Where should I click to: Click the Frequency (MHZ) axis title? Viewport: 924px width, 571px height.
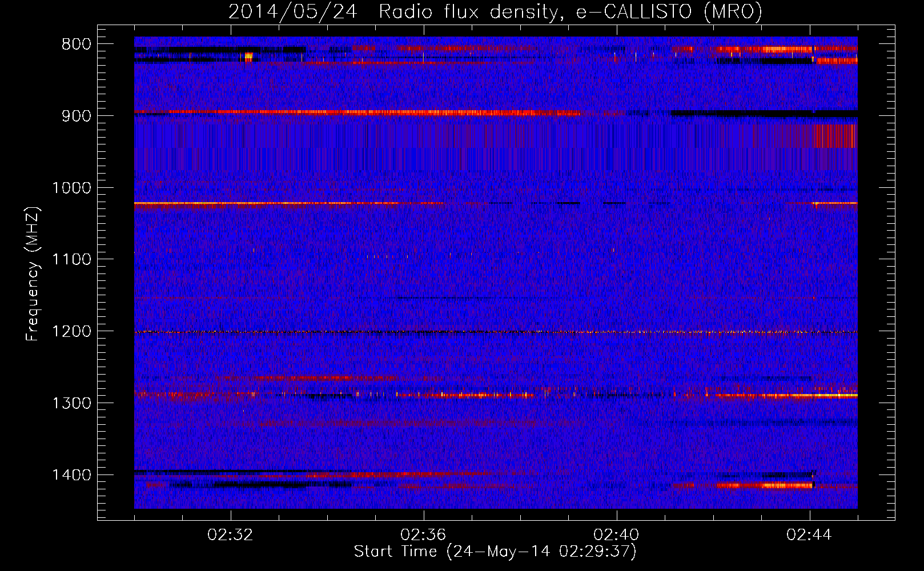click(x=33, y=274)
